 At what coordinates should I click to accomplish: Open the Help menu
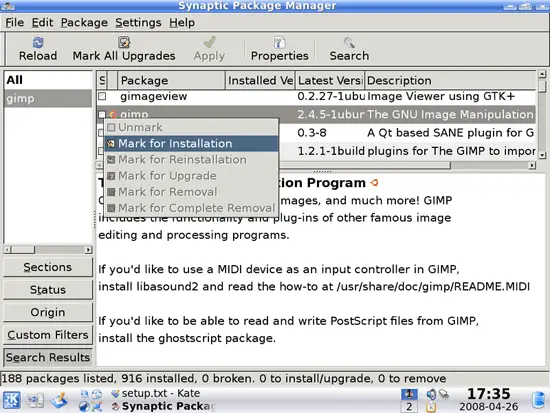click(x=182, y=23)
